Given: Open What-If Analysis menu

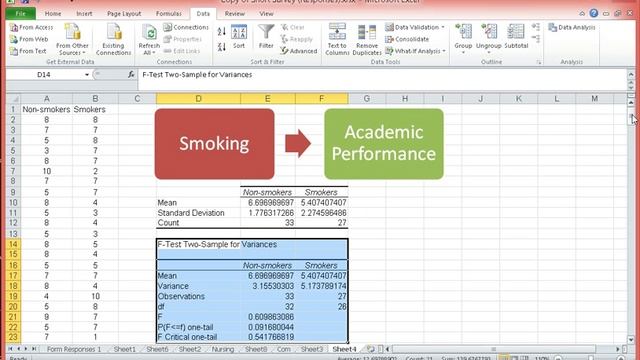Looking at the screenshot, I should point(416,51).
